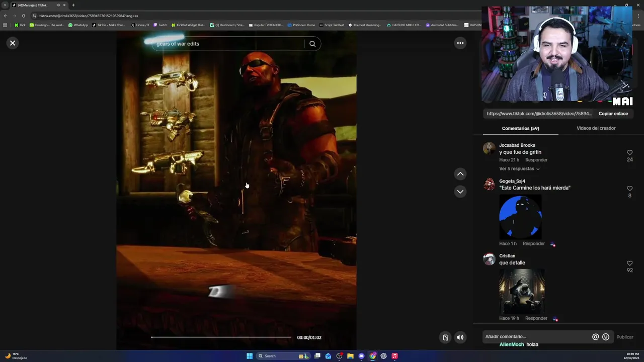This screenshot has width=644, height=362.
Task: Open the Windows Start menu
Action: click(250, 356)
